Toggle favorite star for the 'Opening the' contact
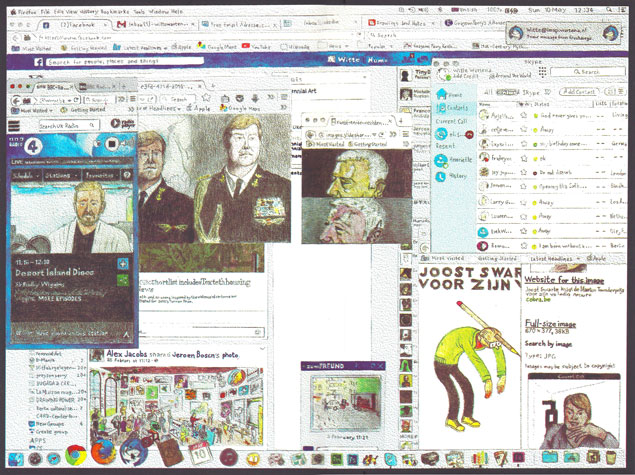635x475 pixels. 524,187
